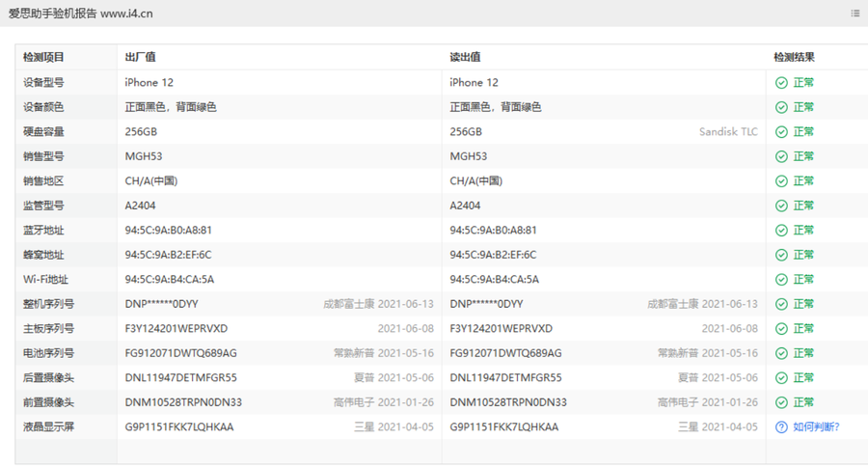The width and height of the screenshot is (868, 467).
Task: Select factory color 正面黑色，背面绿色
Action: pyautogui.click(x=171, y=107)
